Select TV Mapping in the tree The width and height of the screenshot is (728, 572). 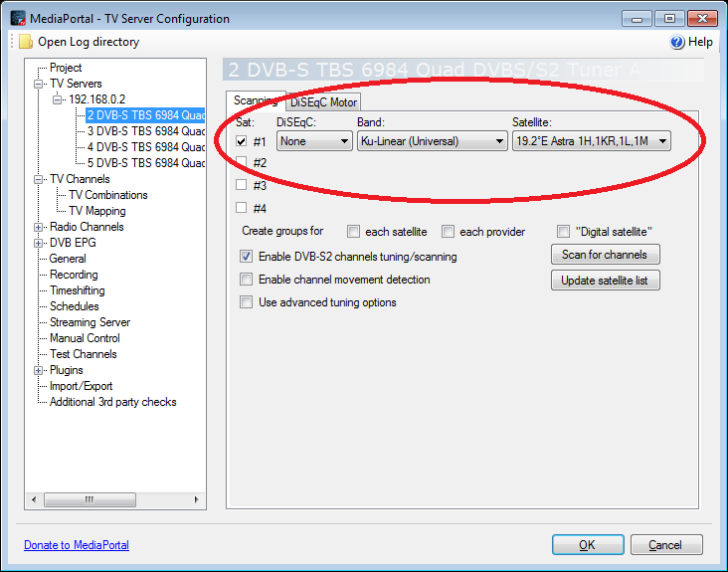pyautogui.click(x=97, y=211)
